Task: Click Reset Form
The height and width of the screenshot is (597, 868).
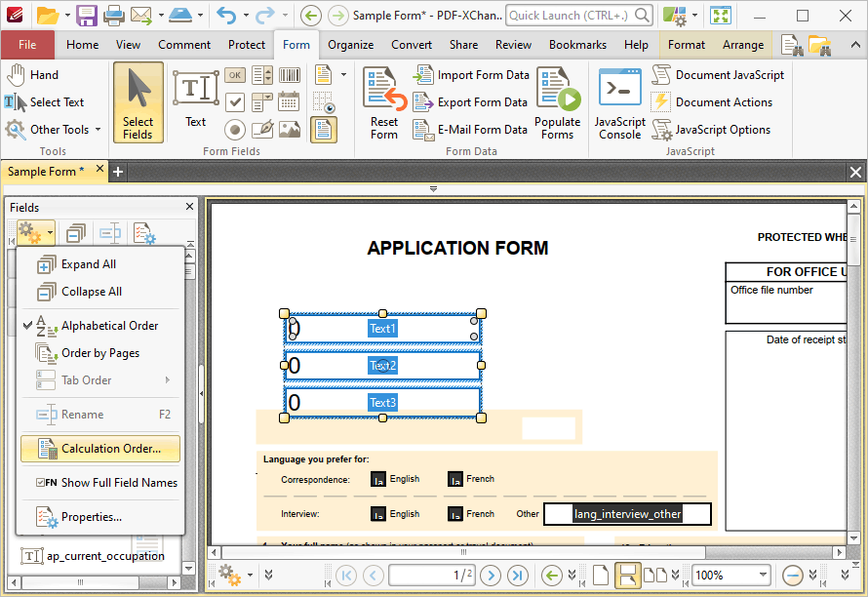Action: (x=384, y=103)
